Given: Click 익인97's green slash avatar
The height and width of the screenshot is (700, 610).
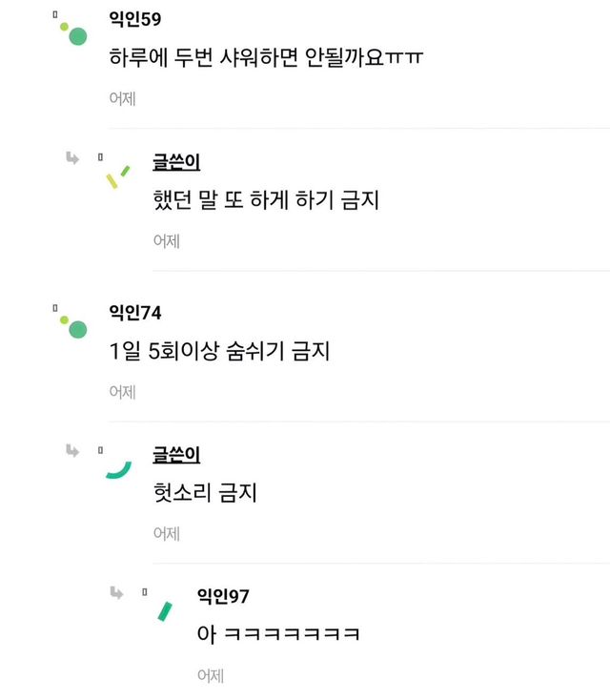Looking at the screenshot, I should [x=164, y=610].
